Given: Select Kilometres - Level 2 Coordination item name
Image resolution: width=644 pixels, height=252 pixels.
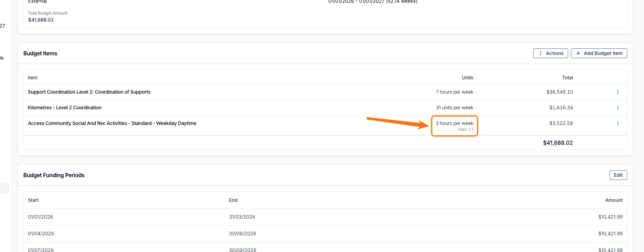Looking at the screenshot, I should click(x=65, y=108).
